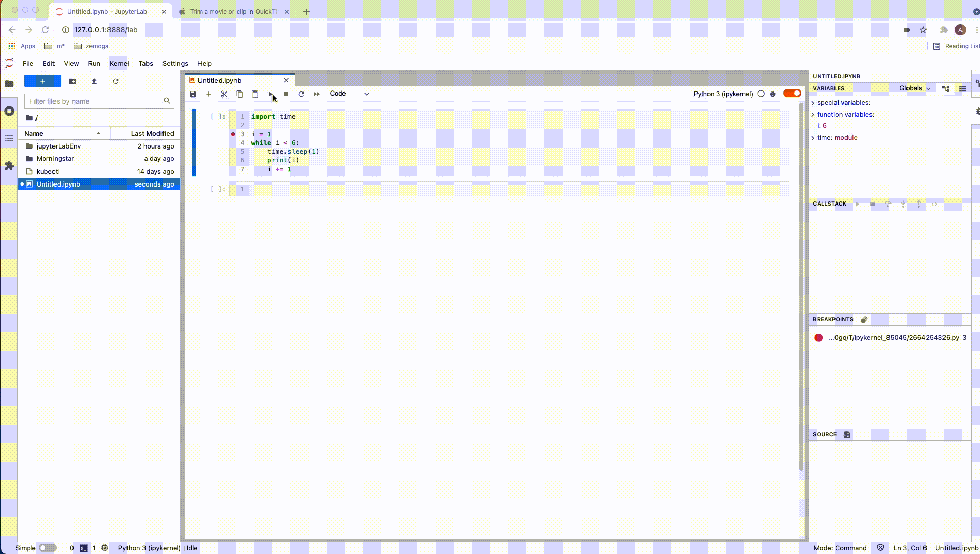Click Python 3 (ipykernel) kernel name in toolbar
The height and width of the screenshot is (554, 980).
723,94
